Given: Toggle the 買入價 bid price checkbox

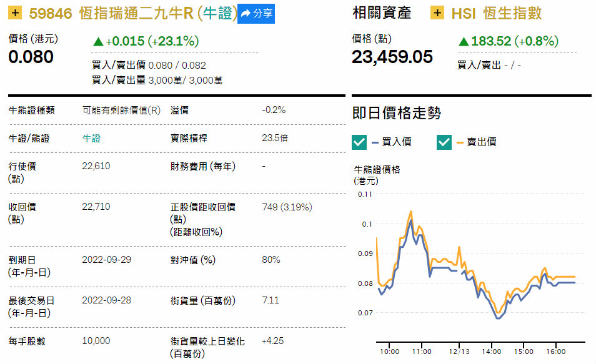Looking at the screenshot, I should [359, 142].
